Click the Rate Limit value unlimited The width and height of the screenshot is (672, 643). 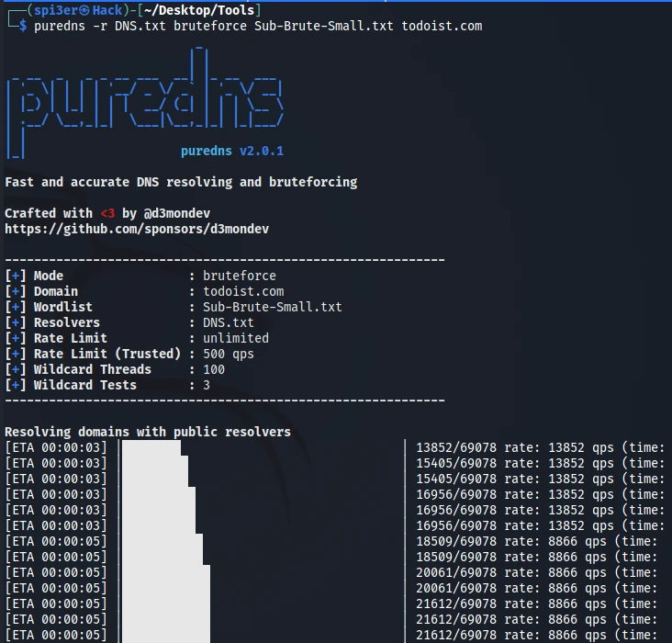pos(236,338)
